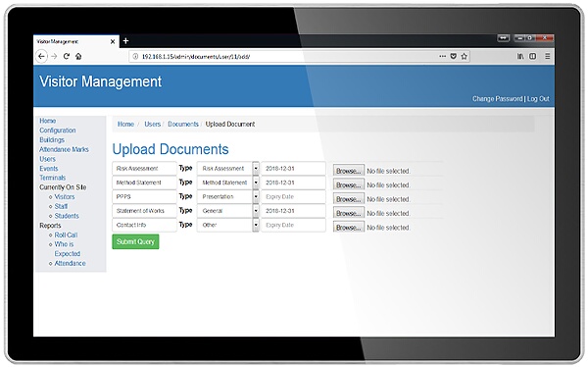
Task: Select the Visitor Management browser tab
Action: pos(76,41)
